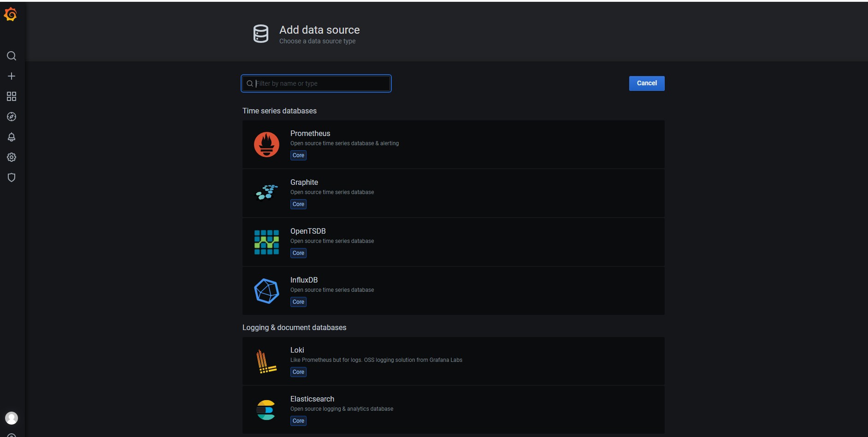The image size is (868, 437).
Task: Click the Elasticsearch logo icon
Action: (x=266, y=410)
